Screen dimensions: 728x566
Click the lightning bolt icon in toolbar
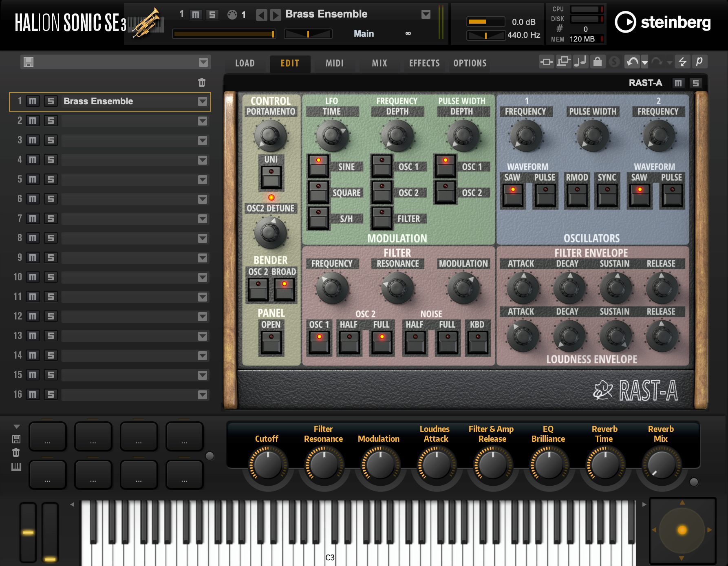682,62
